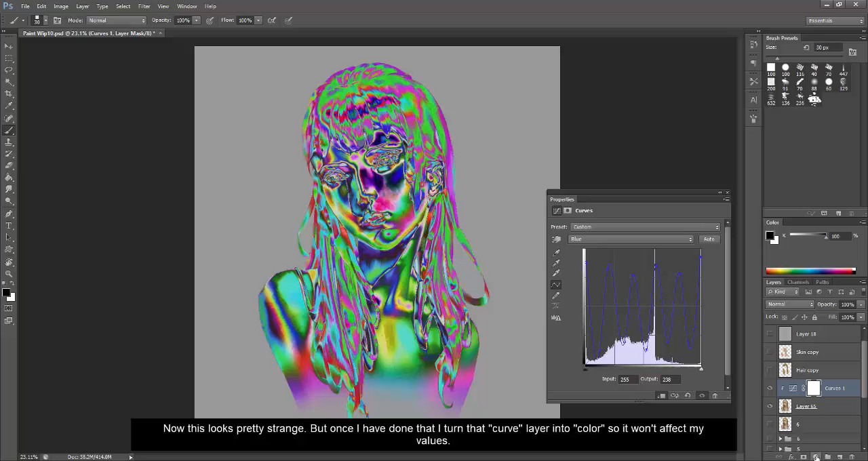Viewport: 868px width, 461px height.
Task: Show the Skin copy layer
Action: click(770, 352)
